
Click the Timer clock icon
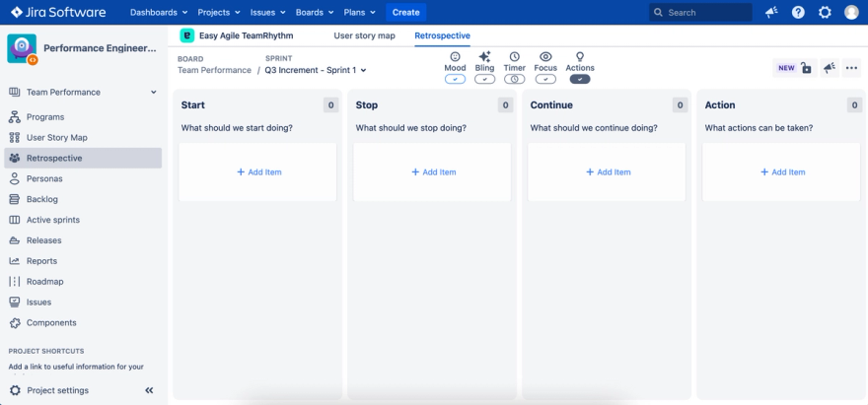(x=514, y=56)
